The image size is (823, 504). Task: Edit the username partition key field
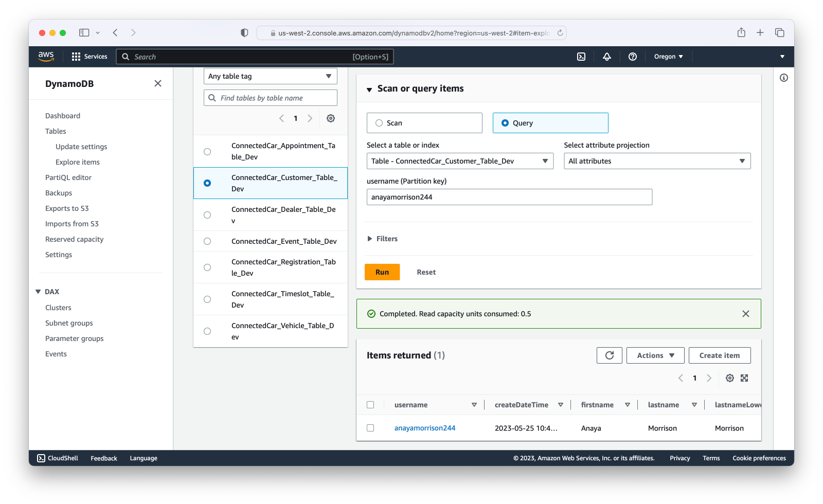(509, 197)
